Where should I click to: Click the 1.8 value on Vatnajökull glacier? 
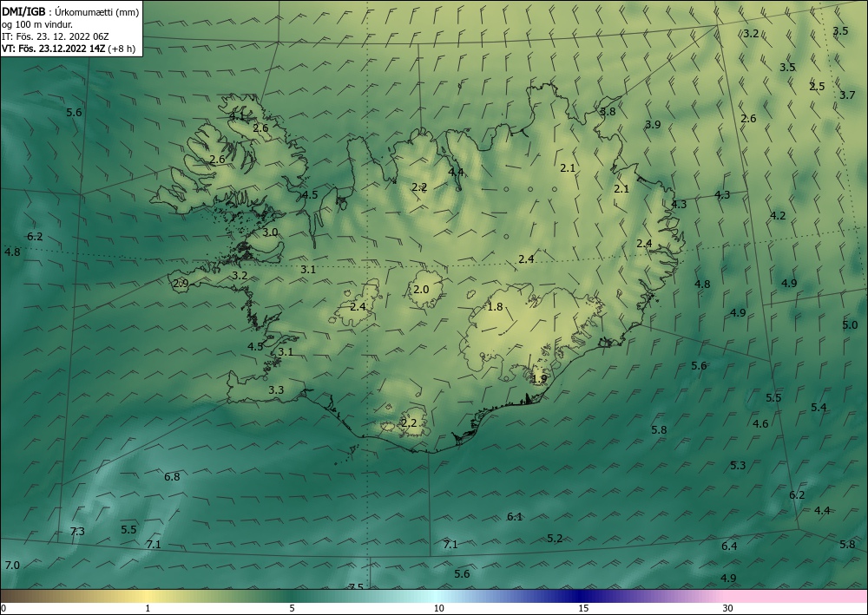click(495, 306)
